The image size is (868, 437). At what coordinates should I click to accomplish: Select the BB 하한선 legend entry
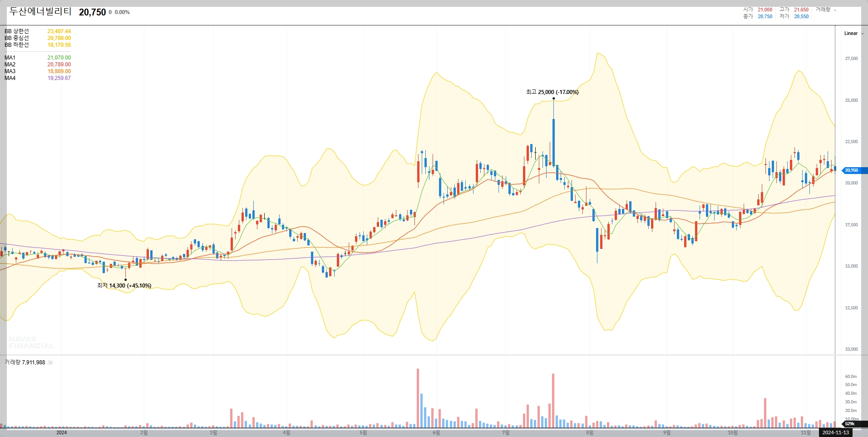coord(17,45)
